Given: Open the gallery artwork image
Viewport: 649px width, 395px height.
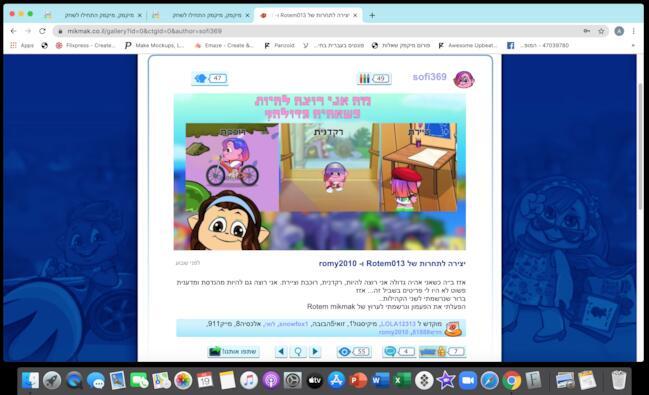Looking at the screenshot, I should pos(320,171).
